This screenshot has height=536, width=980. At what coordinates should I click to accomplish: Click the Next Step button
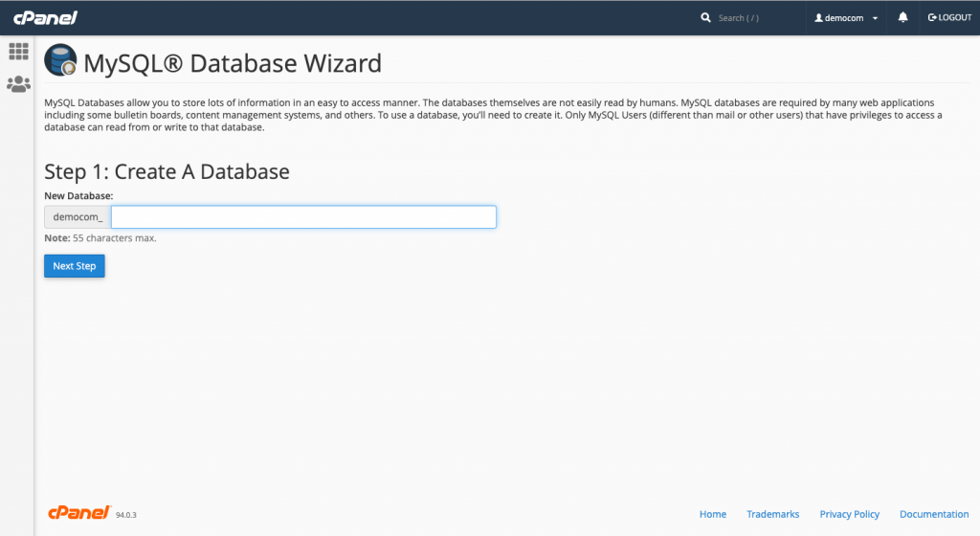pyautogui.click(x=75, y=265)
